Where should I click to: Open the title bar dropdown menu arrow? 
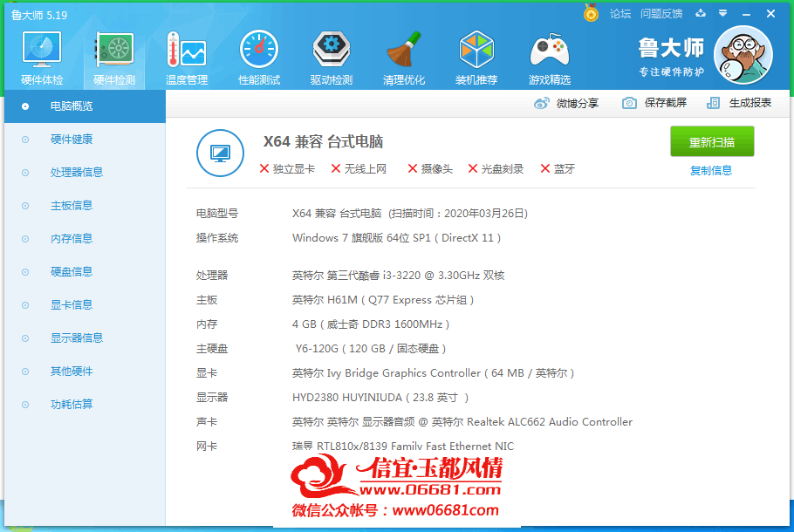[x=723, y=13]
